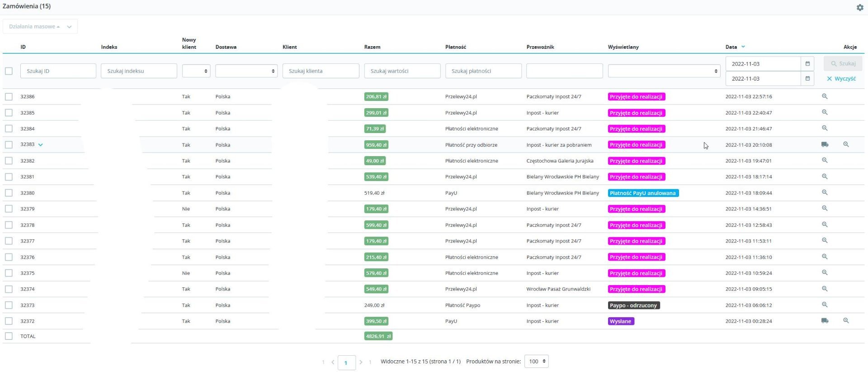Tick the checkbox for order 32385
Screen dimensions: 868x372
[x=9, y=113]
